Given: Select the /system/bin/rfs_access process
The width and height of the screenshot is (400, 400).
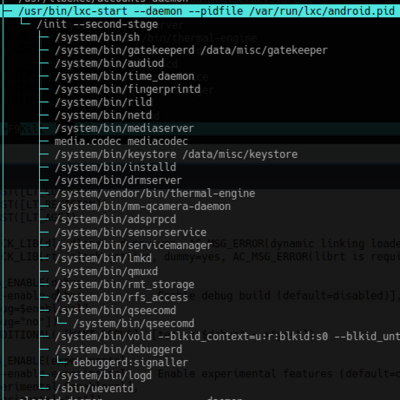Looking at the screenshot, I should (x=121, y=297).
